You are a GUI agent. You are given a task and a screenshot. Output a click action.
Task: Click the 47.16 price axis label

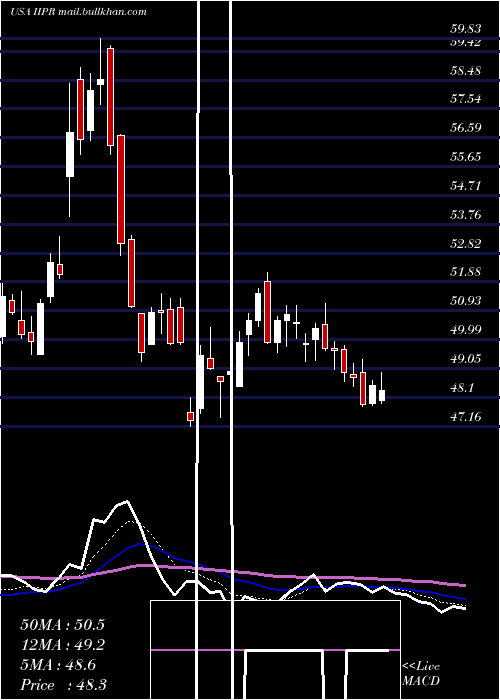[x=466, y=417]
